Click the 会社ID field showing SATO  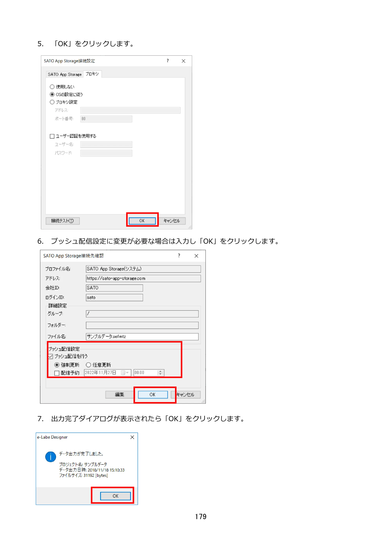(114, 288)
